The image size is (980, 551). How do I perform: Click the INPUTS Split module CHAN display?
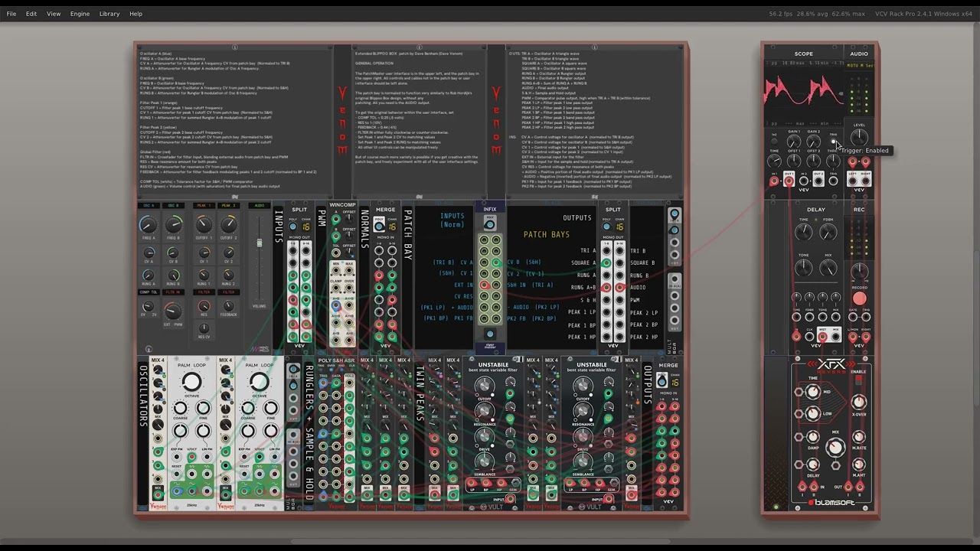pos(305,227)
